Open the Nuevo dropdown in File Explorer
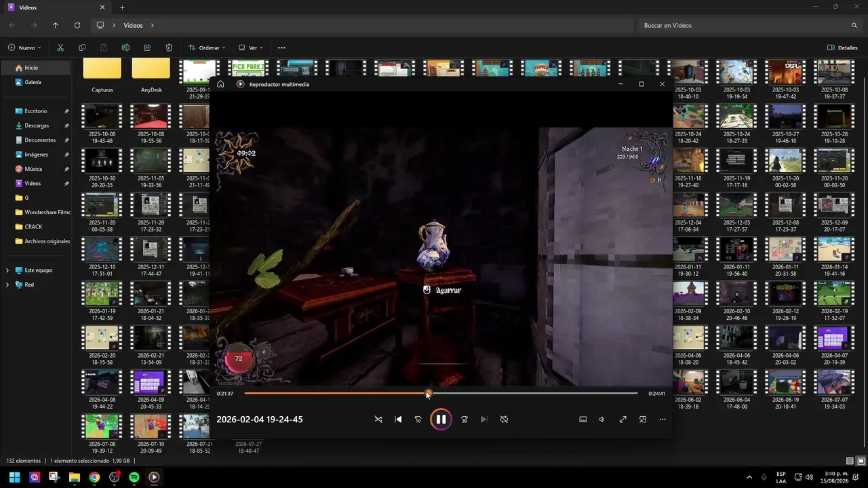 pos(24,47)
